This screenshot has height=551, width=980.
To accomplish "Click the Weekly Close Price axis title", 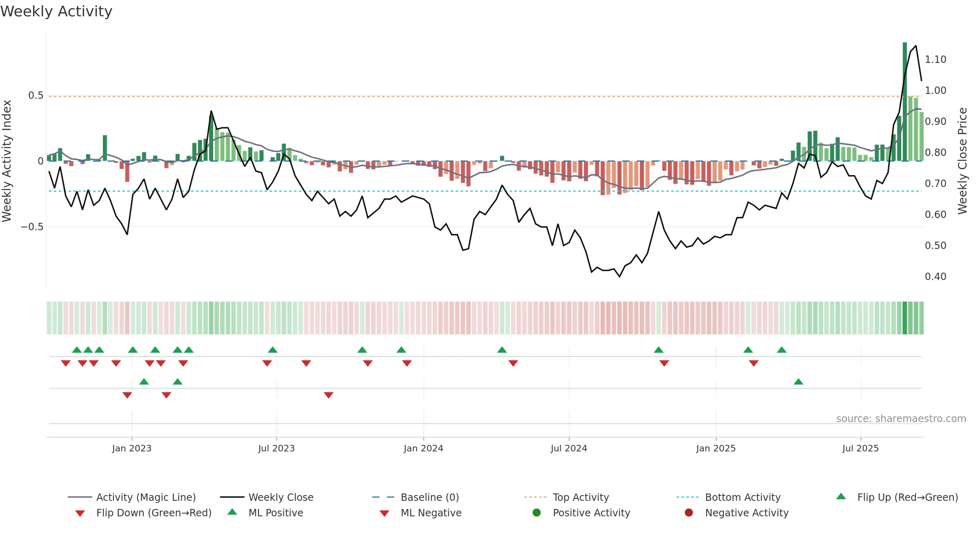I will (962, 161).
